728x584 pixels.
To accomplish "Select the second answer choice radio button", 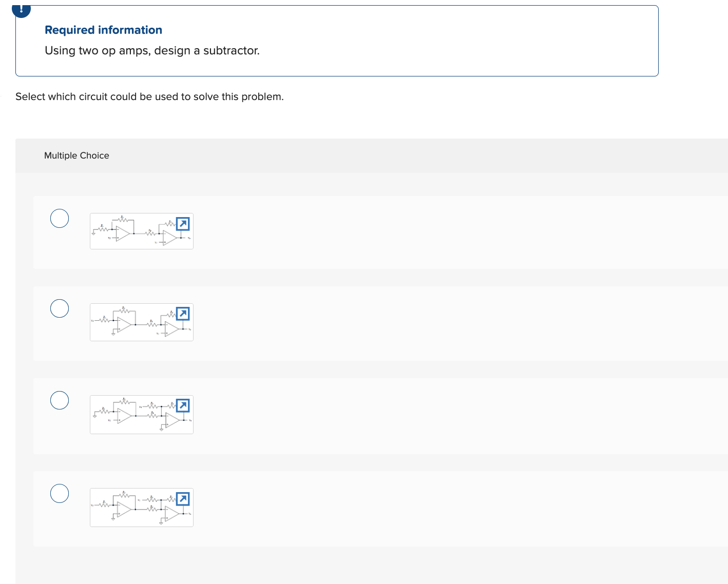I will tap(59, 308).
